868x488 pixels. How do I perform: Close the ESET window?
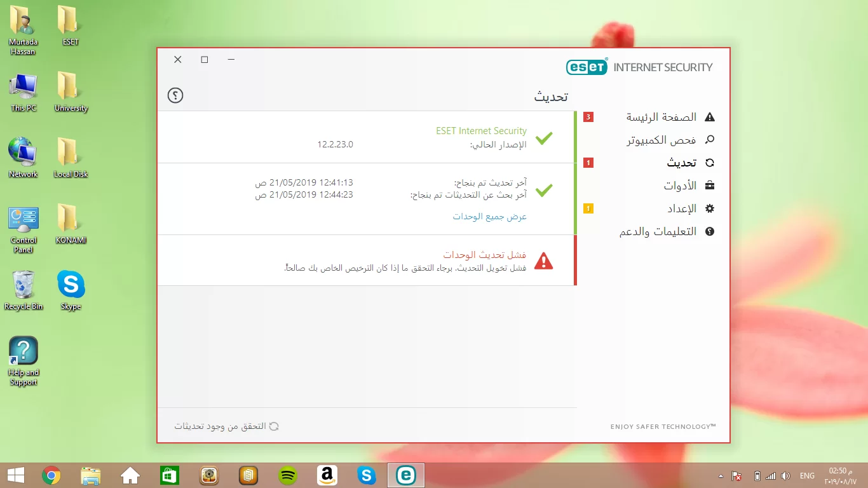(178, 59)
